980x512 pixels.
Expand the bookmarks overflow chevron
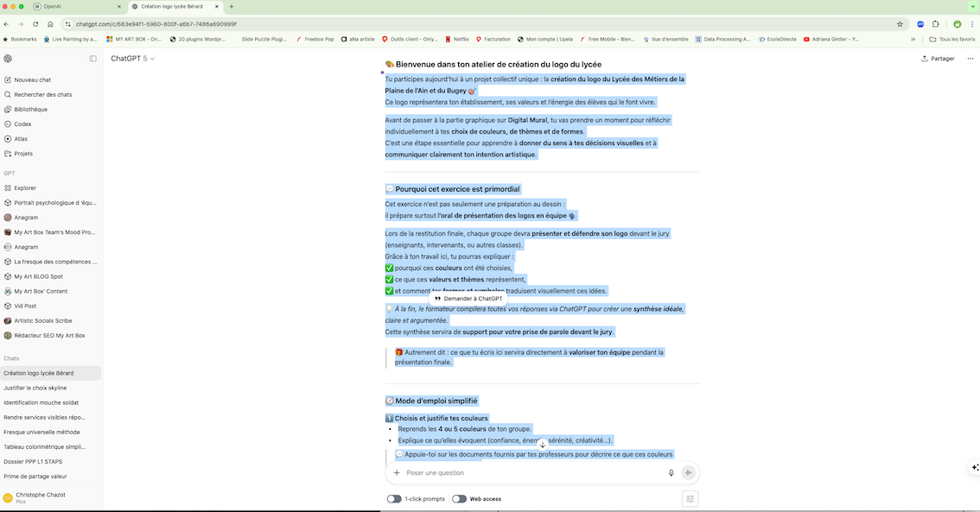913,39
